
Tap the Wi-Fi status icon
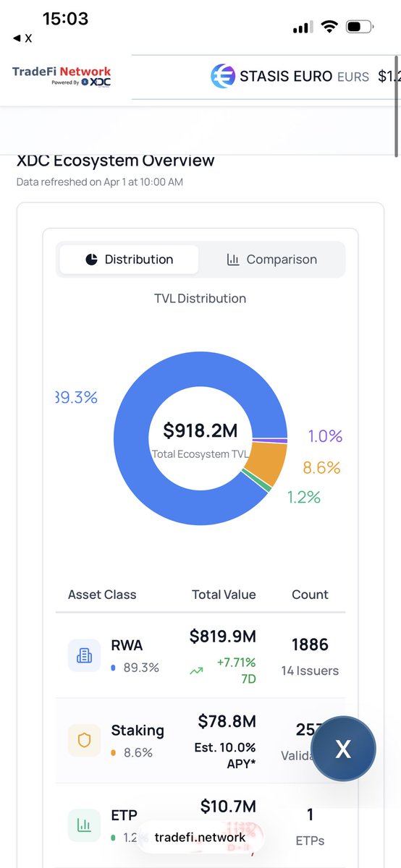(329, 27)
